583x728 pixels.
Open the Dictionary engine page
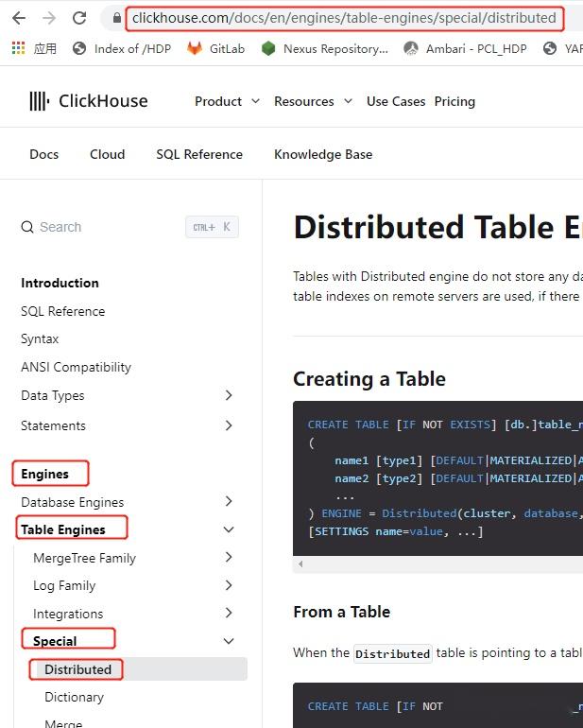(x=74, y=697)
